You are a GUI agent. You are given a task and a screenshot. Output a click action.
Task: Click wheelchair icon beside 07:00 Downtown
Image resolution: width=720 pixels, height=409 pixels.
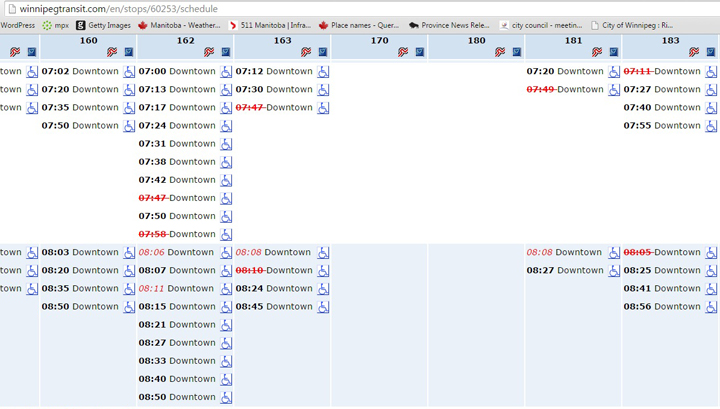point(226,72)
